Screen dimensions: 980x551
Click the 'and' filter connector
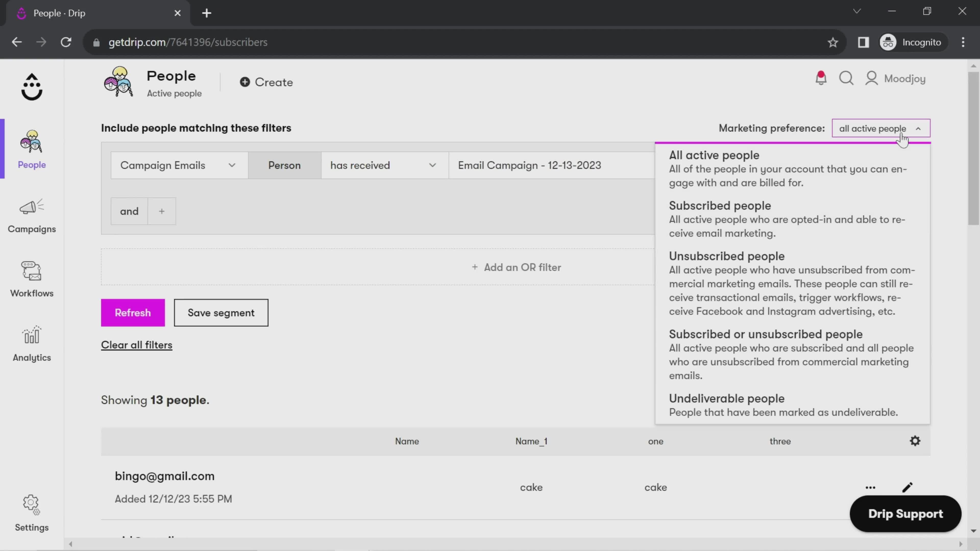[x=129, y=211]
